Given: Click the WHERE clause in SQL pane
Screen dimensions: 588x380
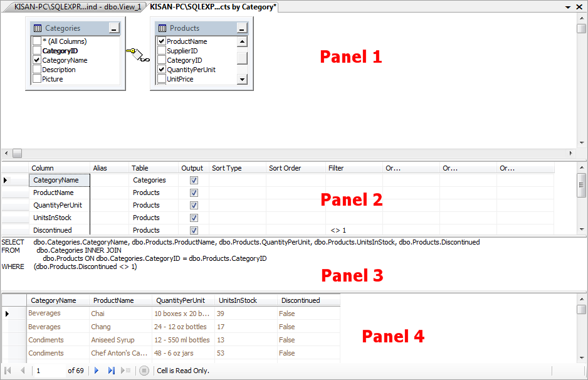Looking at the screenshot, I should [x=70, y=267].
